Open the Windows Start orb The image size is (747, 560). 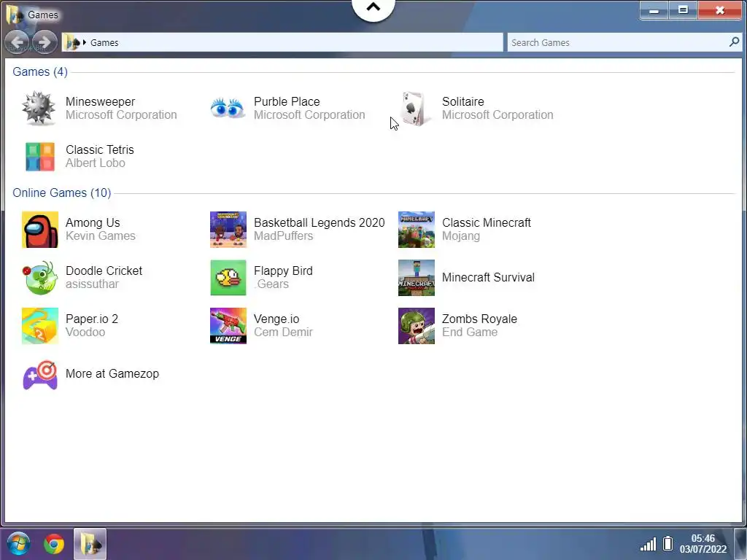tap(18, 543)
